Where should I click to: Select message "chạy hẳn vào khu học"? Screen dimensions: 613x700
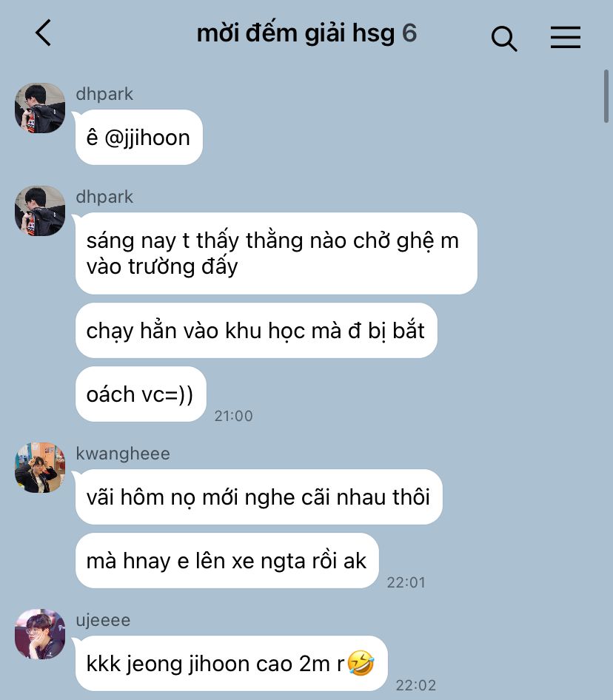coord(256,331)
